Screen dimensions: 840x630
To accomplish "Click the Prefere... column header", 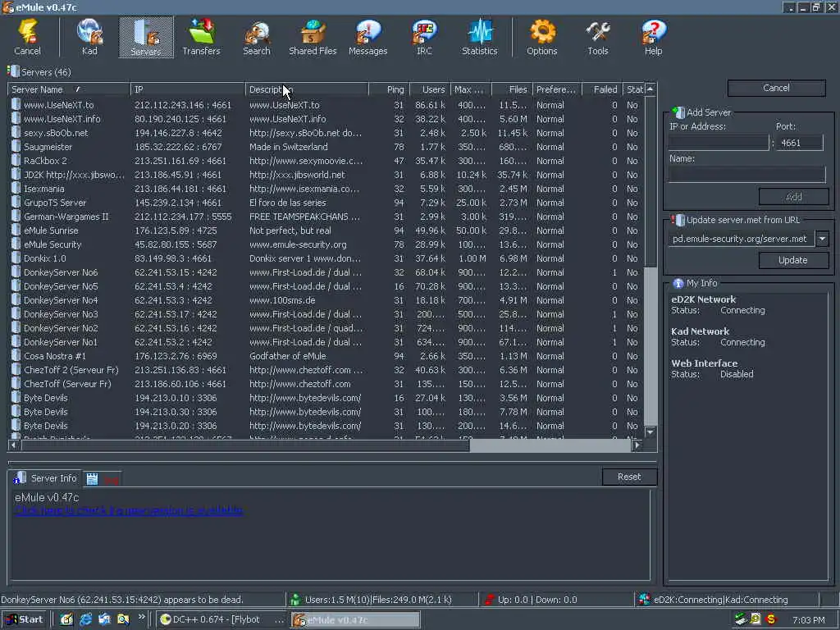I will click(557, 89).
